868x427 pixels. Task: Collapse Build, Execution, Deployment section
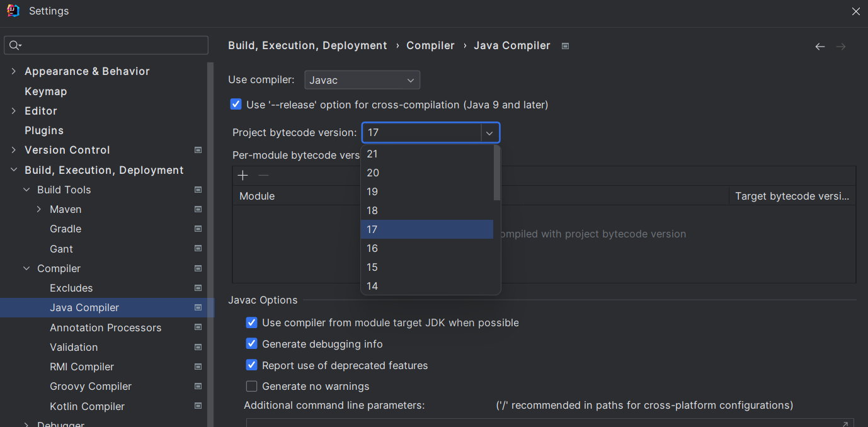coord(14,170)
